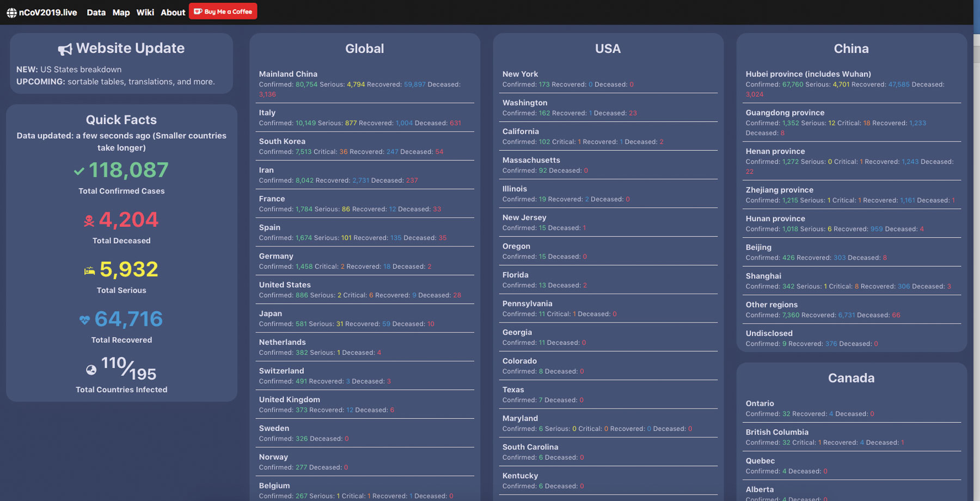Select the Ontario row under Canada

tap(759, 403)
